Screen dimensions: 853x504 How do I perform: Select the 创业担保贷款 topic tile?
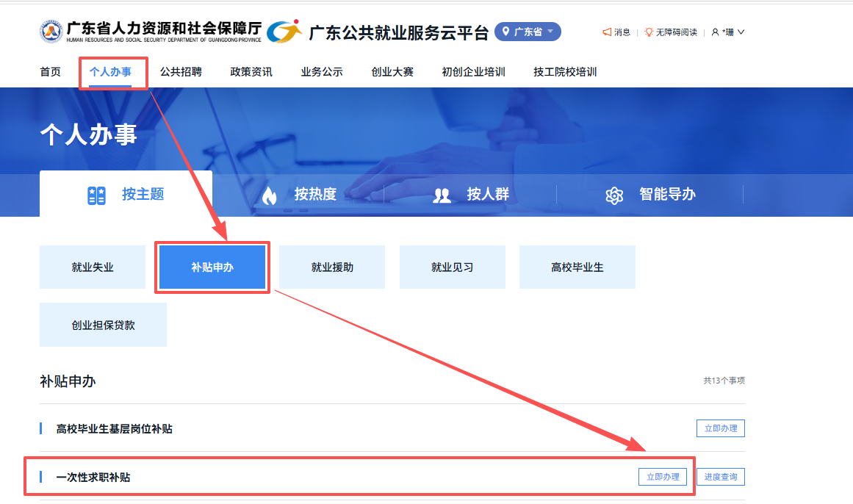pos(103,325)
